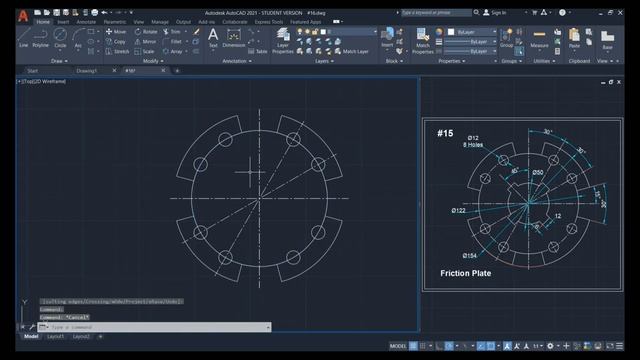The height and width of the screenshot is (360, 640).
Task: Toggle 2D object snap in the status bar
Action: [x=491, y=346]
